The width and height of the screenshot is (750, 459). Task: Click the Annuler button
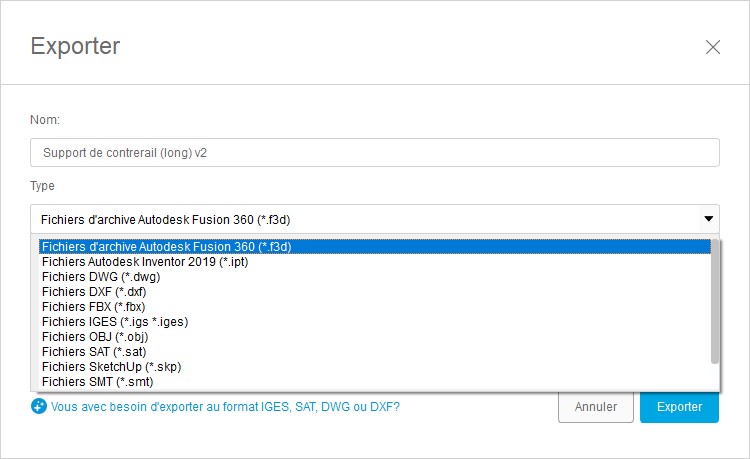pos(596,407)
